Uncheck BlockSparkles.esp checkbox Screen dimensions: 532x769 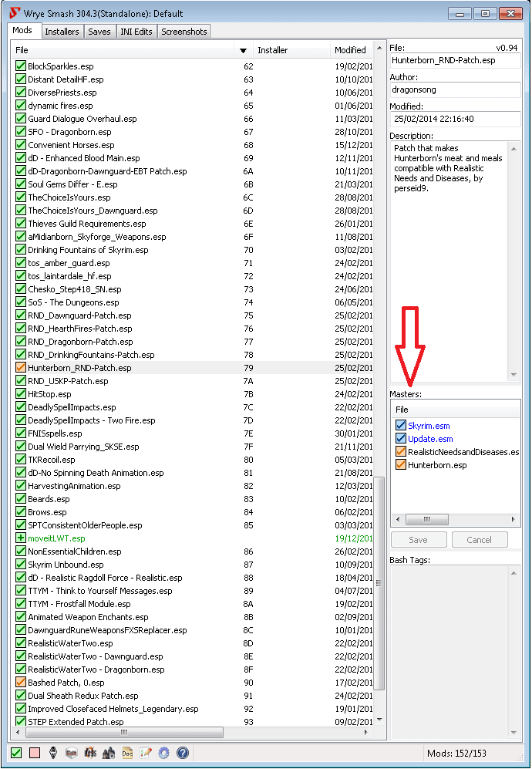click(x=21, y=66)
